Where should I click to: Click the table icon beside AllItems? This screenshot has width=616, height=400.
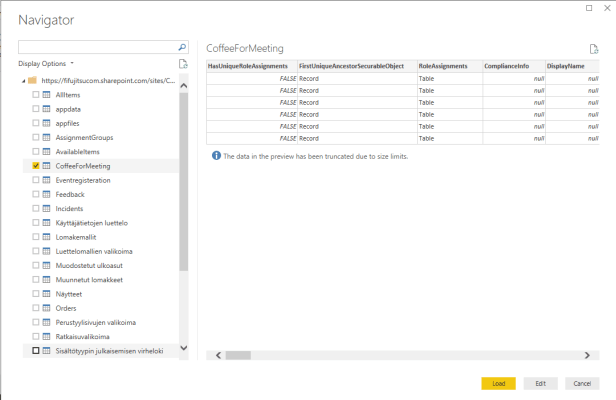coord(46,95)
